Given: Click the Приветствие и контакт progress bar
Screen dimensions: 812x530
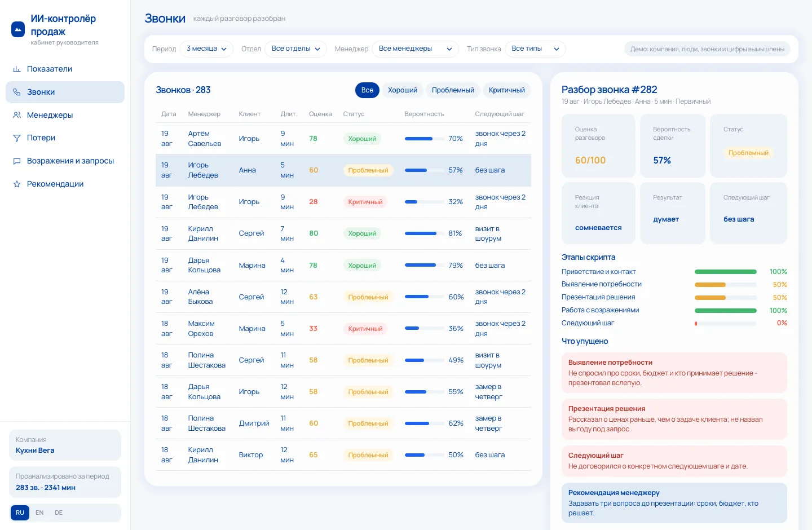Looking at the screenshot, I should [x=726, y=272].
